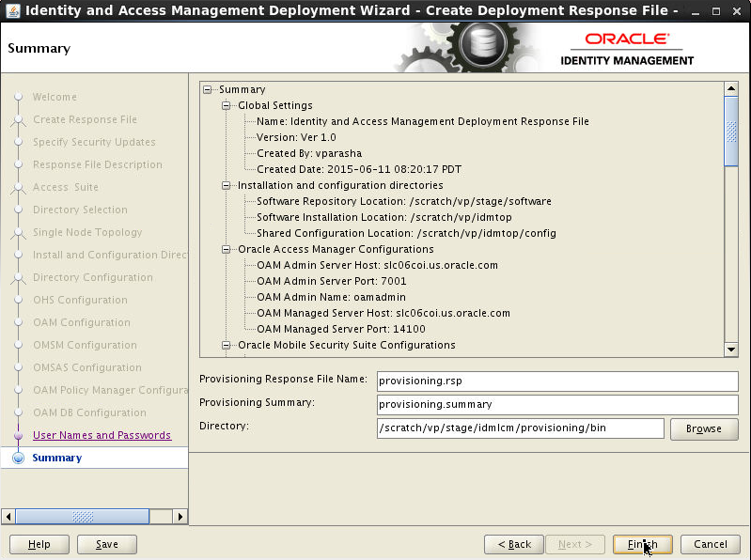Select the OAM Admin Server Port: 7001 row
This screenshot has width=751, height=560.
click(332, 281)
